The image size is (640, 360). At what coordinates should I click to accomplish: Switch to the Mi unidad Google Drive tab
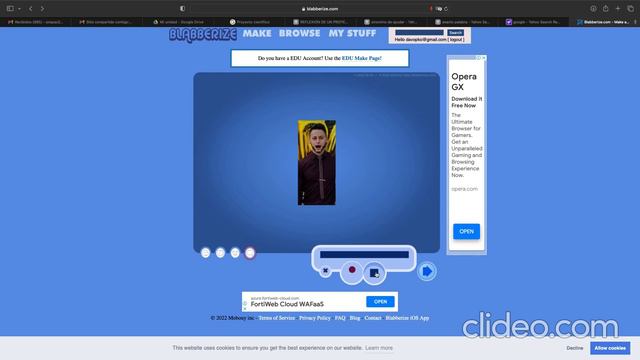click(178, 22)
